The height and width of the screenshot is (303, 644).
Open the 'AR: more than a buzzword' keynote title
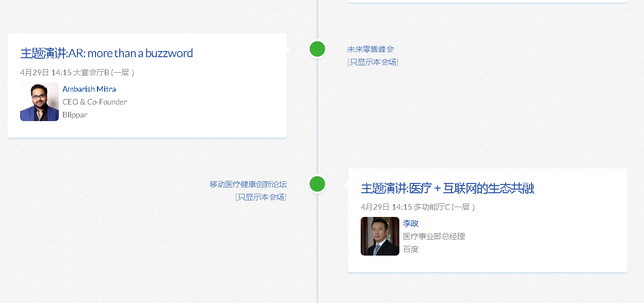coord(106,53)
